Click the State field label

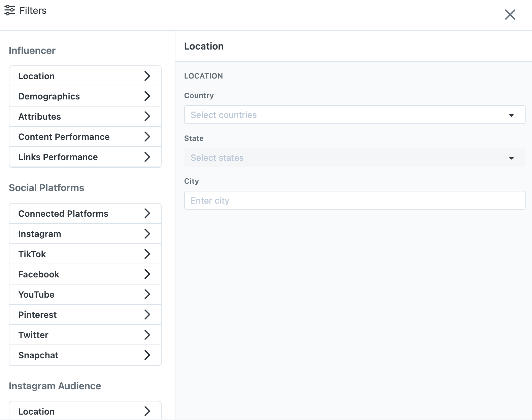pos(194,139)
